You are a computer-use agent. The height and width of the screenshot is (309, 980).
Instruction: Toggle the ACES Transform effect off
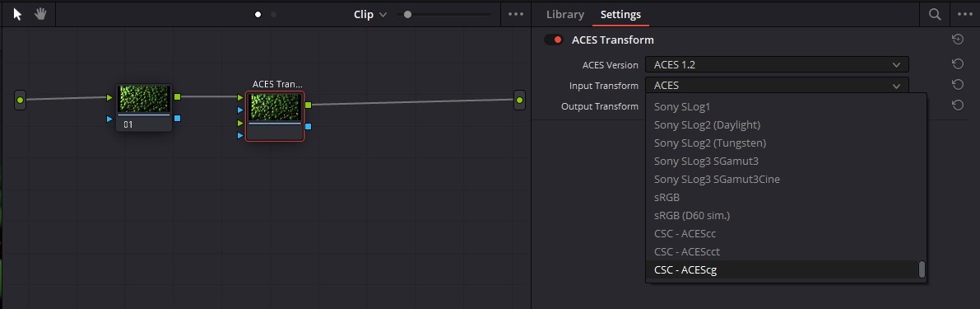(x=554, y=40)
